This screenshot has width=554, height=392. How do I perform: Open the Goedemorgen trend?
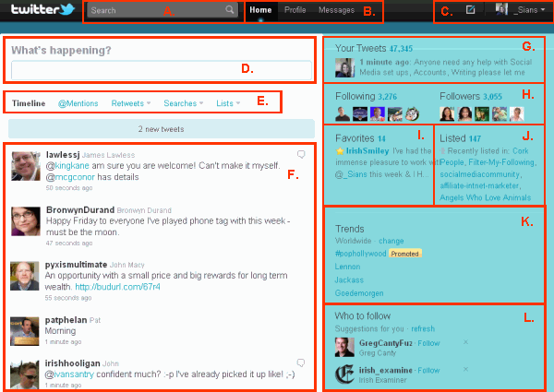[359, 293]
